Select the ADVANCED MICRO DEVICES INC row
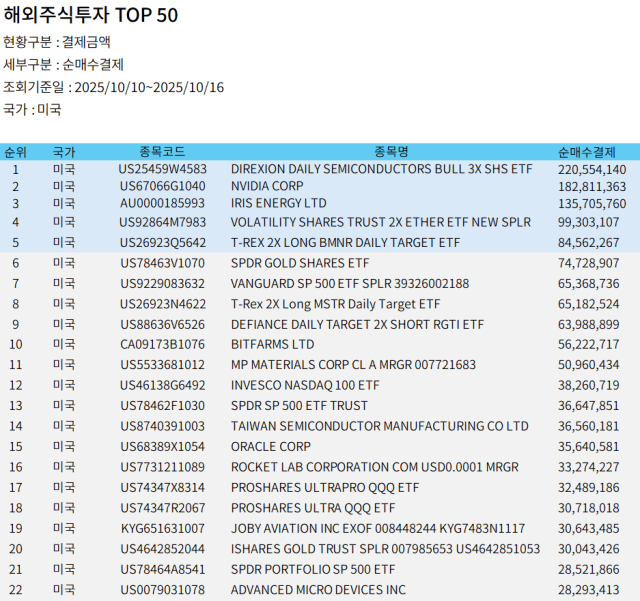This screenshot has width=640, height=601. 318,589
